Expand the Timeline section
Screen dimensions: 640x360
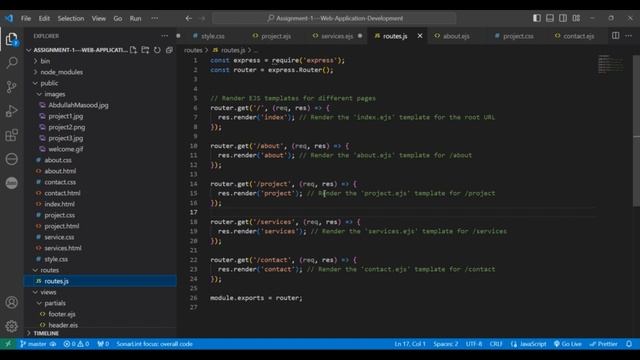(46, 333)
